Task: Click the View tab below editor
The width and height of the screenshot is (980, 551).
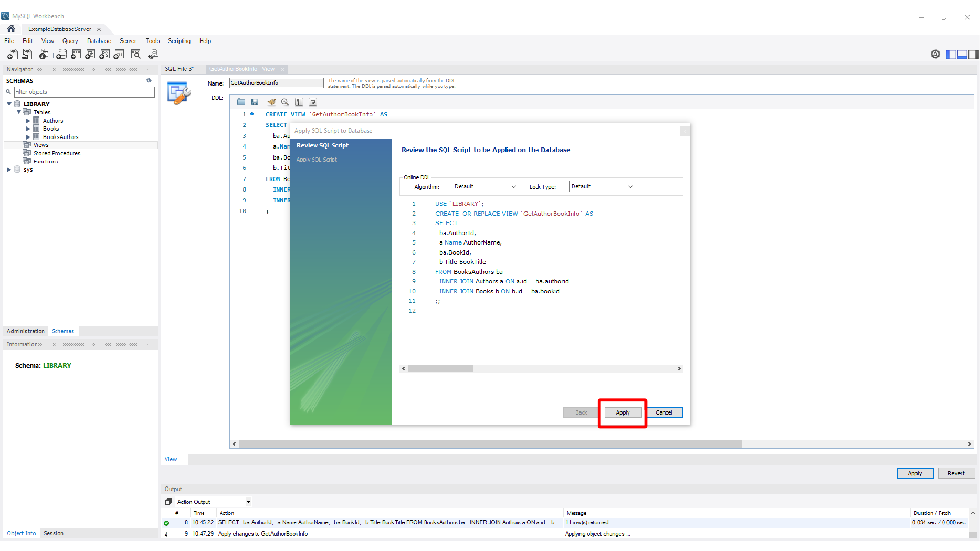Action: 171,459
